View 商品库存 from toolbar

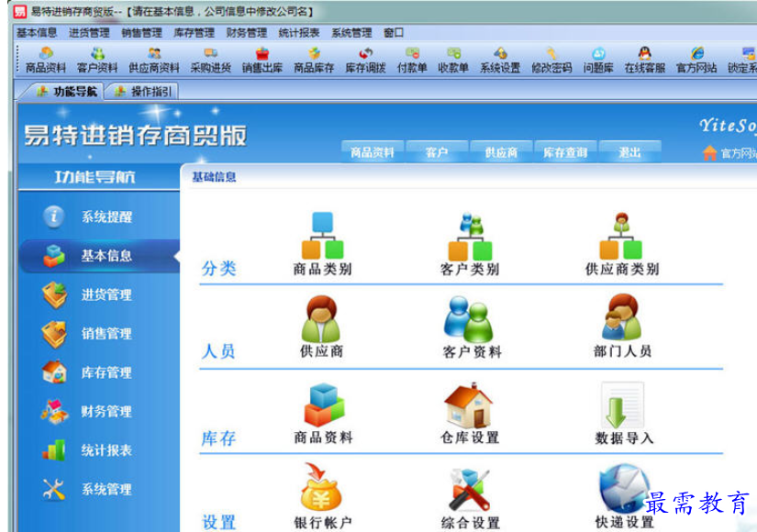314,60
